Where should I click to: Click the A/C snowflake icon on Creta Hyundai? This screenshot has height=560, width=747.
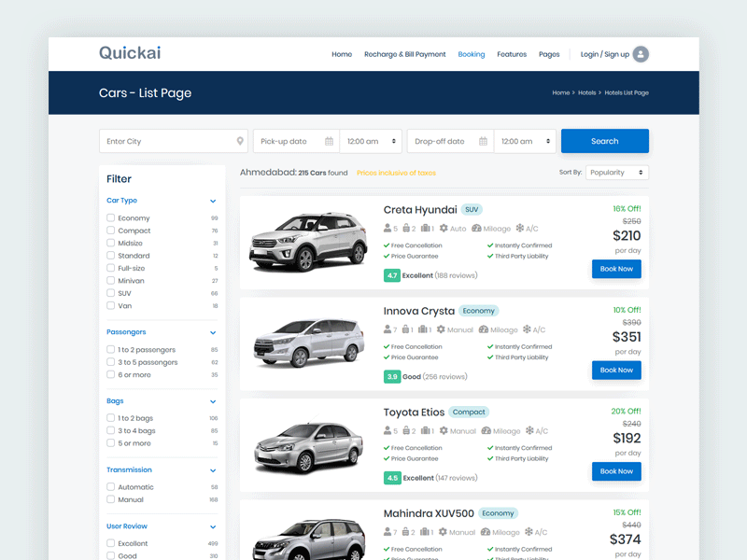[520, 228]
